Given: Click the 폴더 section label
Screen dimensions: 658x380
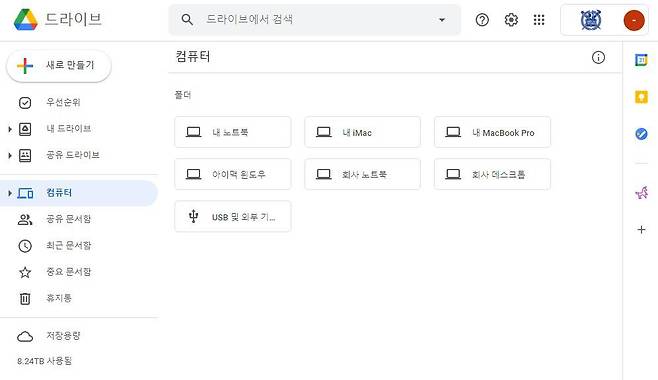Looking at the screenshot, I should [x=183, y=95].
